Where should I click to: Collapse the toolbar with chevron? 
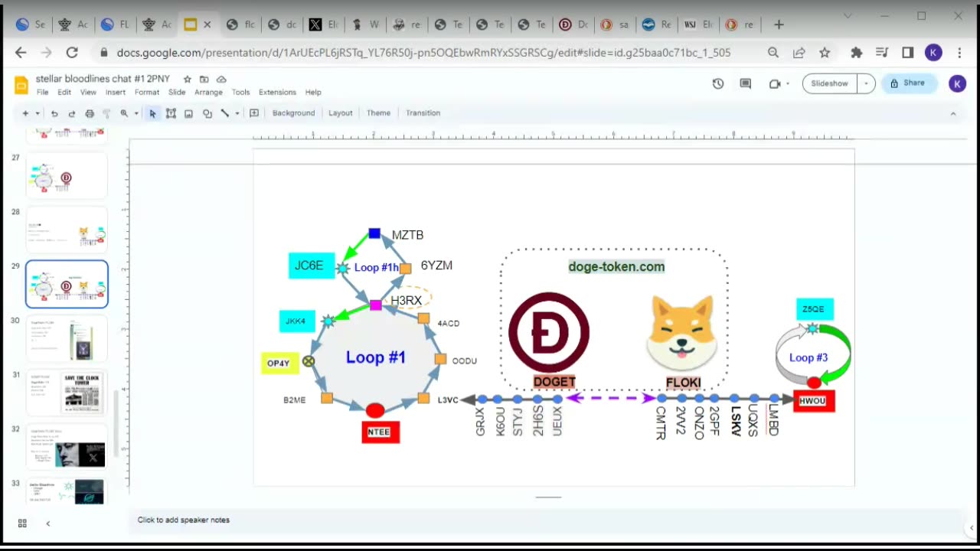953,113
